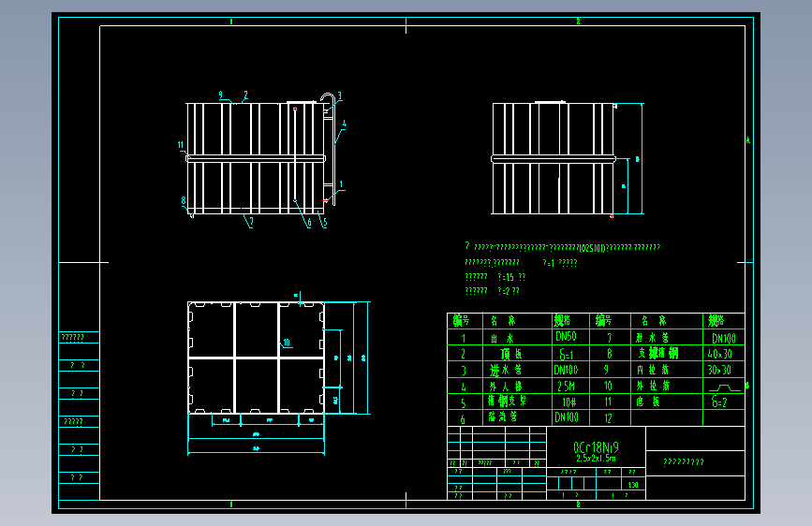Select the 2.5M specification cell
This screenshot has width=812, height=526.
tap(566, 387)
